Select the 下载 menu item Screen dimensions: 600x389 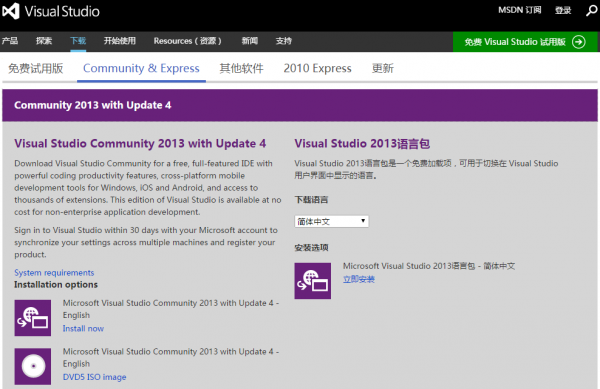[x=78, y=41]
